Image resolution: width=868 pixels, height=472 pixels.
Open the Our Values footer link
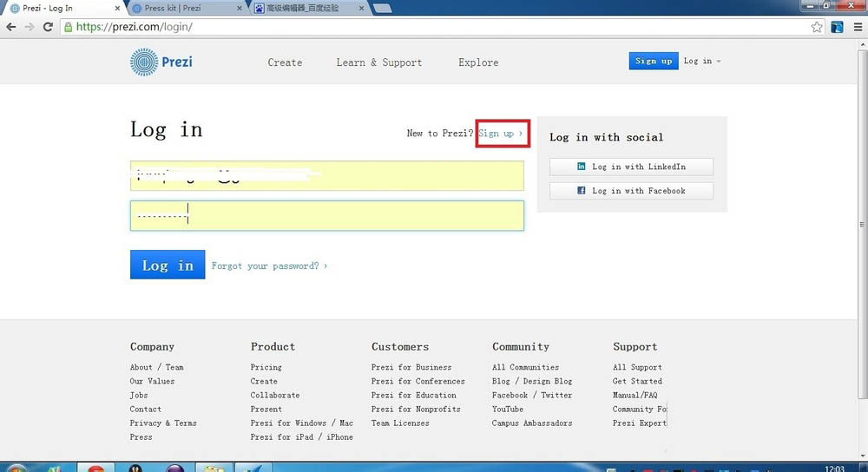point(152,381)
